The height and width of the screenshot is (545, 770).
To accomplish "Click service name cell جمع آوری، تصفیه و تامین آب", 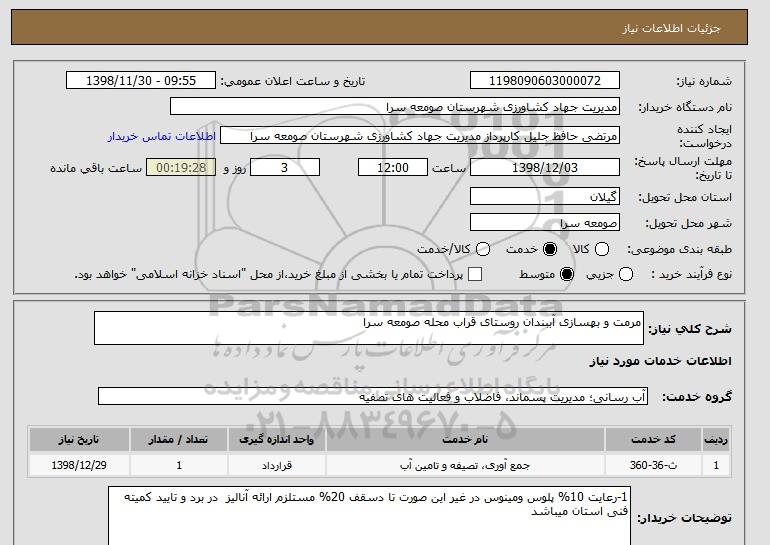I will click(x=465, y=465).
